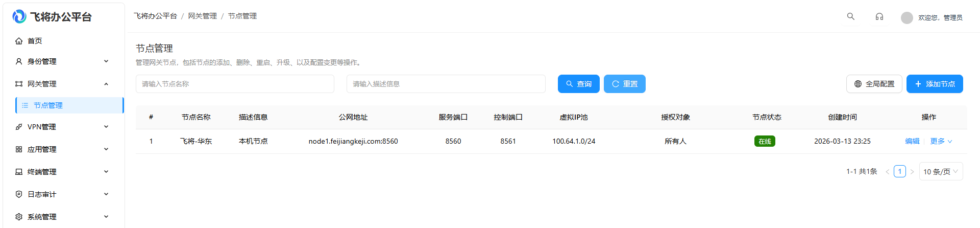Select the 节点管理 sidebar item
The height and width of the screenshot is (228, 980).
(x=48, y=105)
